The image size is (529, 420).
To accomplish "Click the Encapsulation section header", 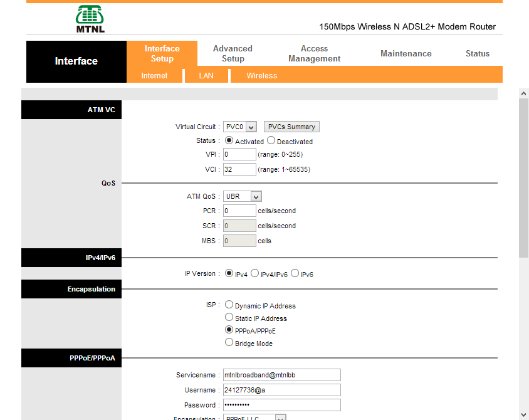I will tap(71, 289).
